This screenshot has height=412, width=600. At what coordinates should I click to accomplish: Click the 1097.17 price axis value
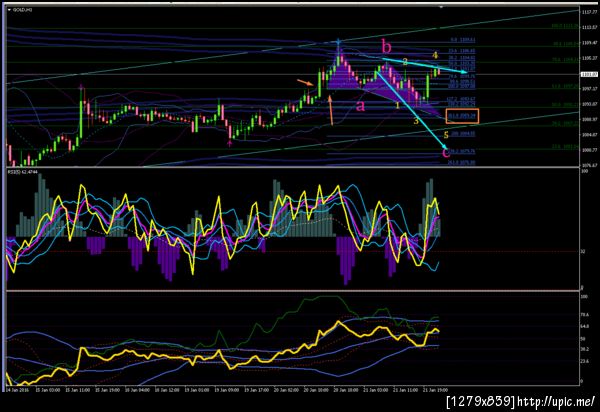(x=589, y=89)
